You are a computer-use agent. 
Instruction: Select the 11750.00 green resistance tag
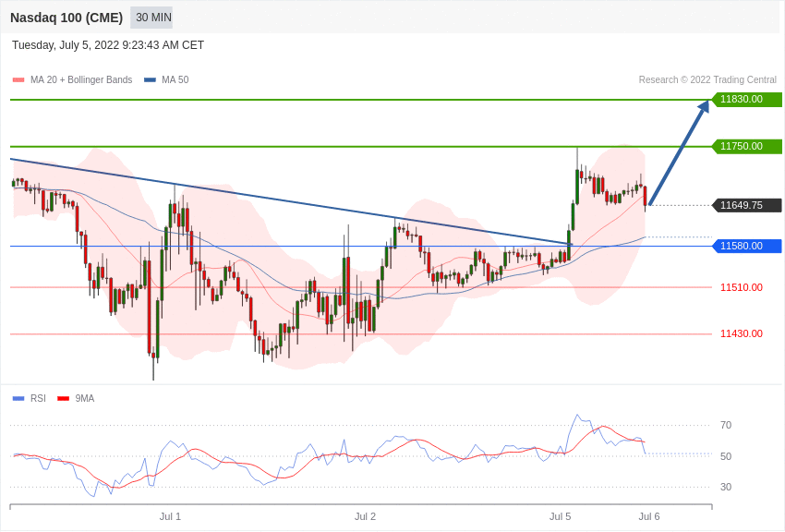[746, 146]
